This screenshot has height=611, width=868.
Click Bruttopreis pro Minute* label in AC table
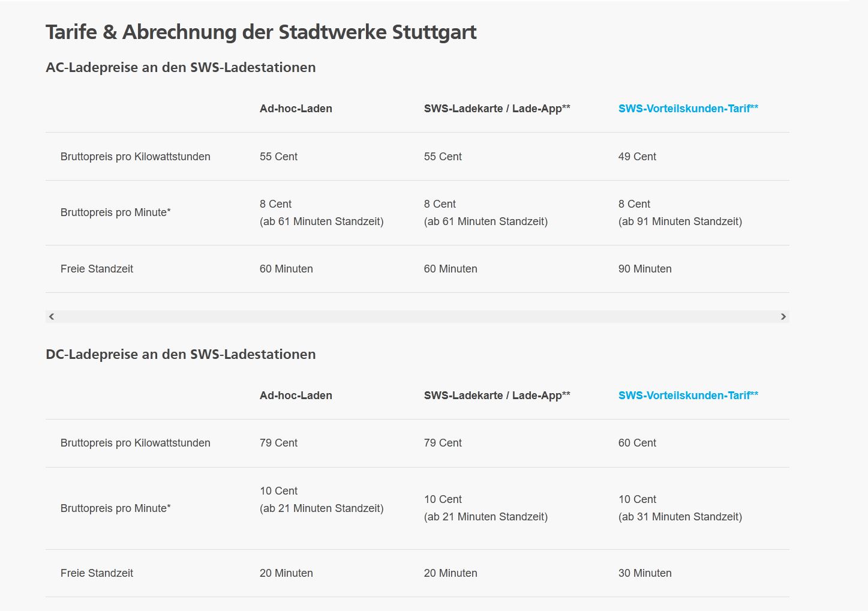tap(116, 212)
